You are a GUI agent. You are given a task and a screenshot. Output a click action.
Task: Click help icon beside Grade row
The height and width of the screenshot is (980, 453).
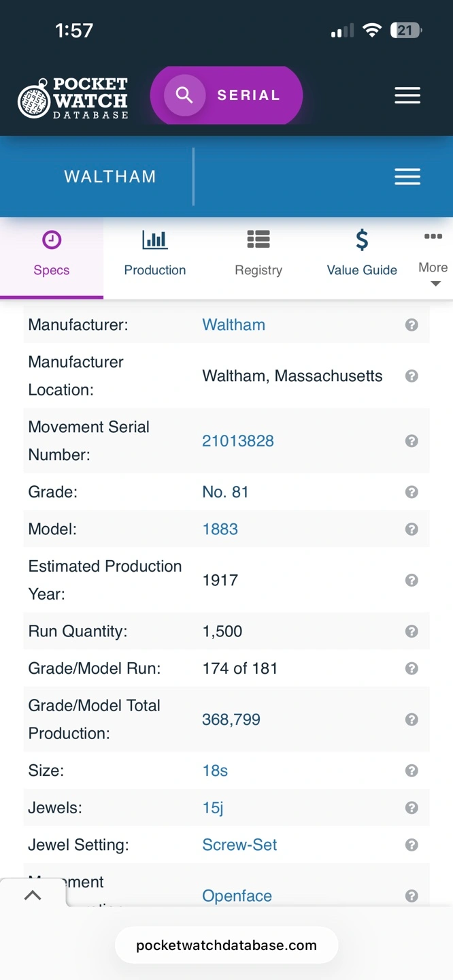412,492
